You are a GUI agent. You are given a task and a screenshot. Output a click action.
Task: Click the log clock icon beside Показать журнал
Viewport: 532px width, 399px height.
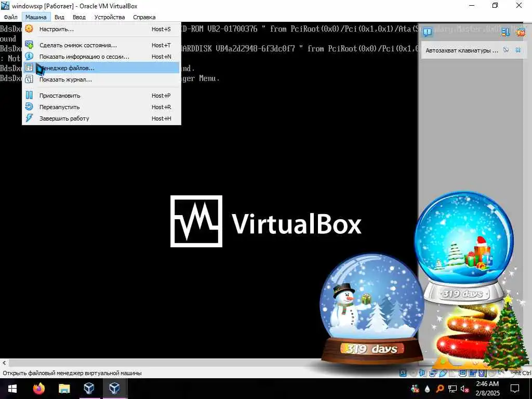click(29, 79)
